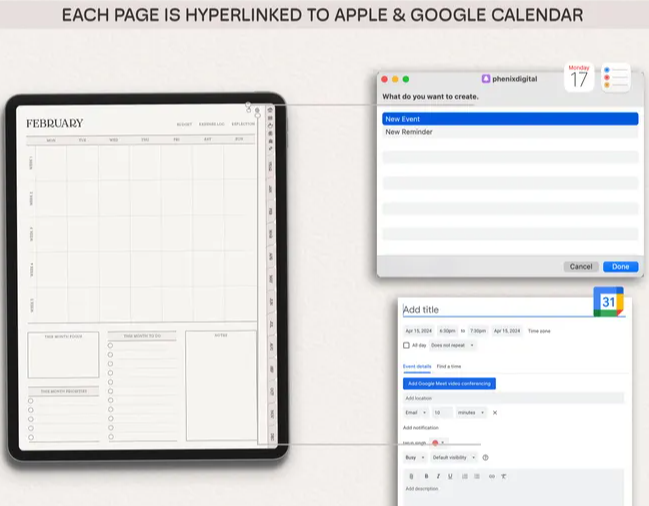Apply italic formatting in description toolbar
The height and width of the screenshot is (506, 649).
click(x=438, y=476)
